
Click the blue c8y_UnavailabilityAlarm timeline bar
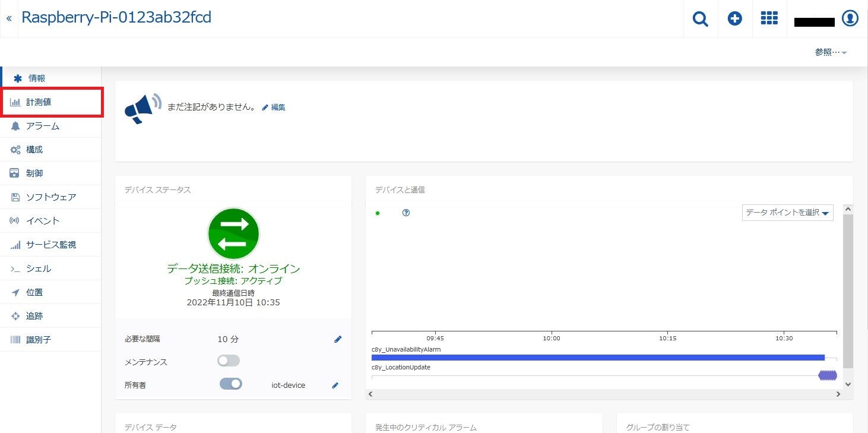click(x=598, y=358)
